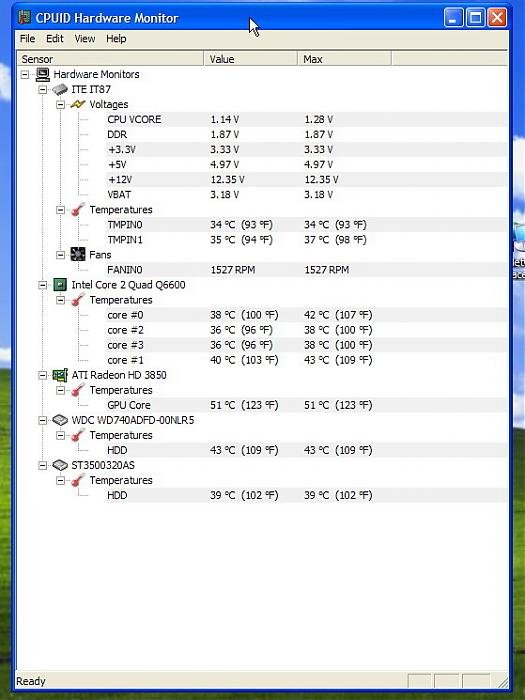Viewport: 525px width, 700px height.
Task: Select the core #0 row
Action: [306, 315]
